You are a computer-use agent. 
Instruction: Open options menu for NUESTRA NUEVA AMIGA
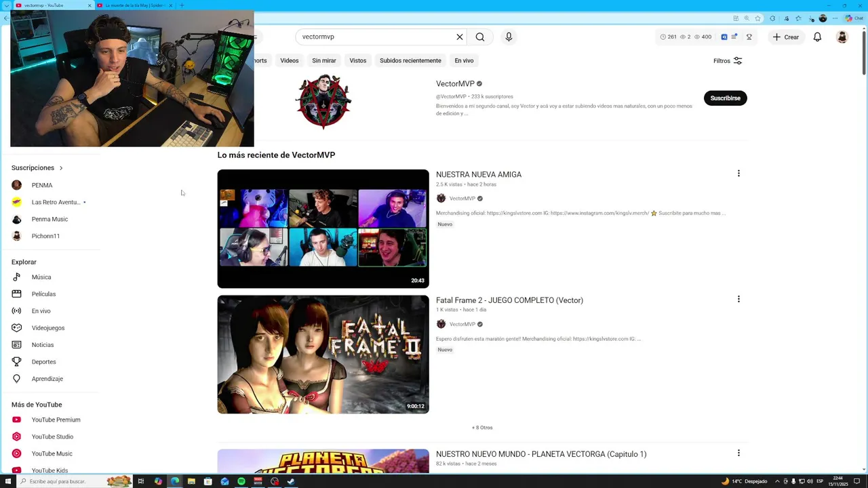tap(738, 174)
